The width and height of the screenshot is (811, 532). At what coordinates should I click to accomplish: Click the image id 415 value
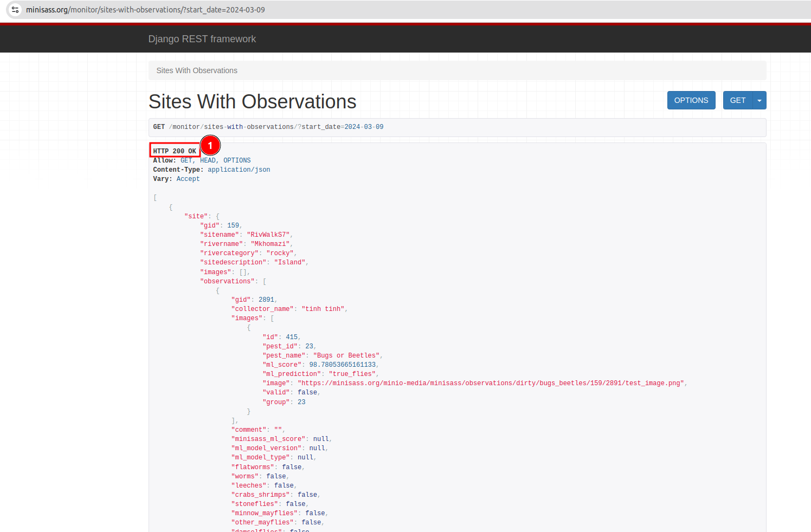pos(292,337)
